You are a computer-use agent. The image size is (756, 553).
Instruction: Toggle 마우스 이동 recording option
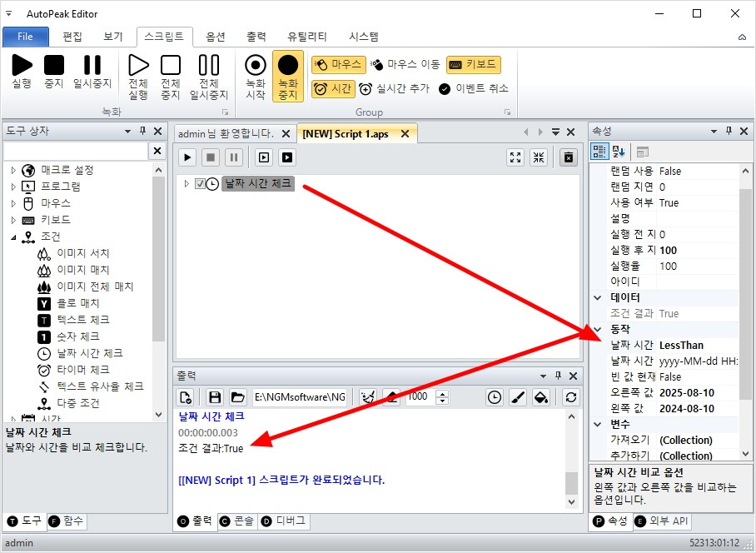coord(405,64)
